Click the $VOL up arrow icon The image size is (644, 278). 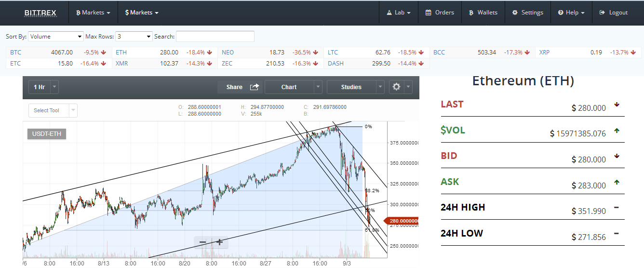pyautogui.click(x=617, y=130)
